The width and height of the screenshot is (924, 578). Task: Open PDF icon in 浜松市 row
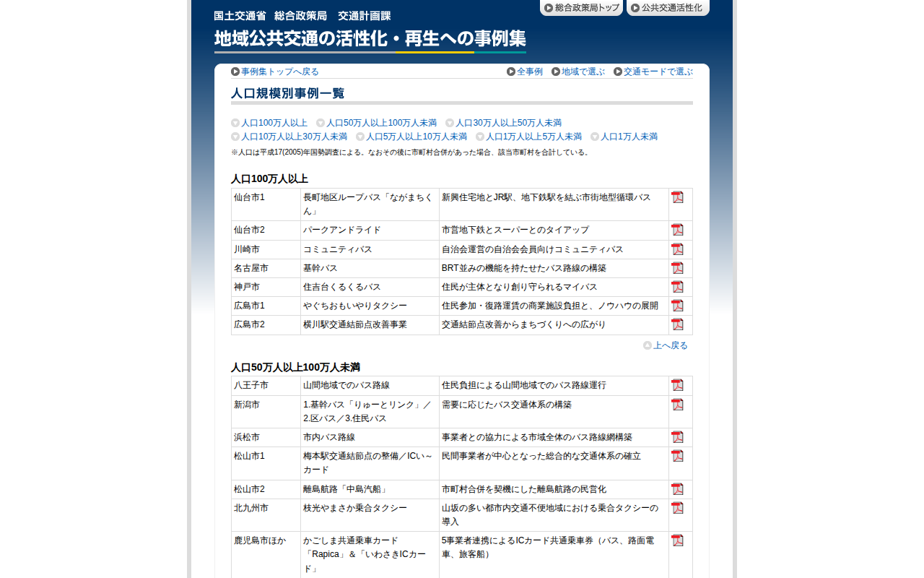pos(677,437)
